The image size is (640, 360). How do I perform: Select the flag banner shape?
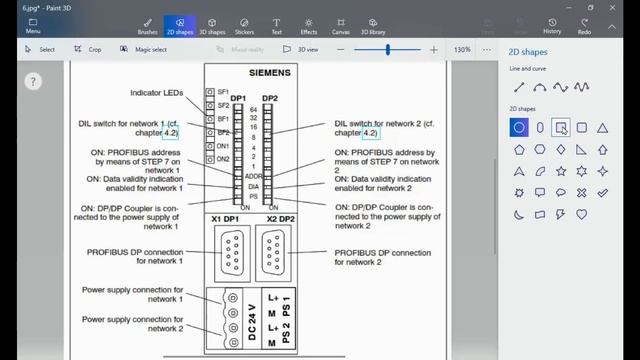[540, 215]
